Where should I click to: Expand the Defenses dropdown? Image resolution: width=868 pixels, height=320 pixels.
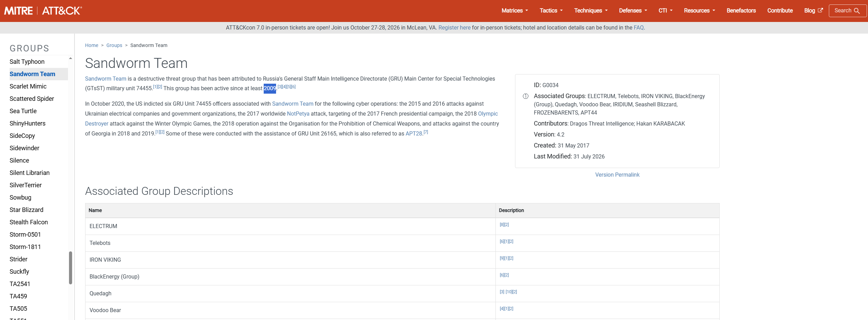[x=633, y=11]
